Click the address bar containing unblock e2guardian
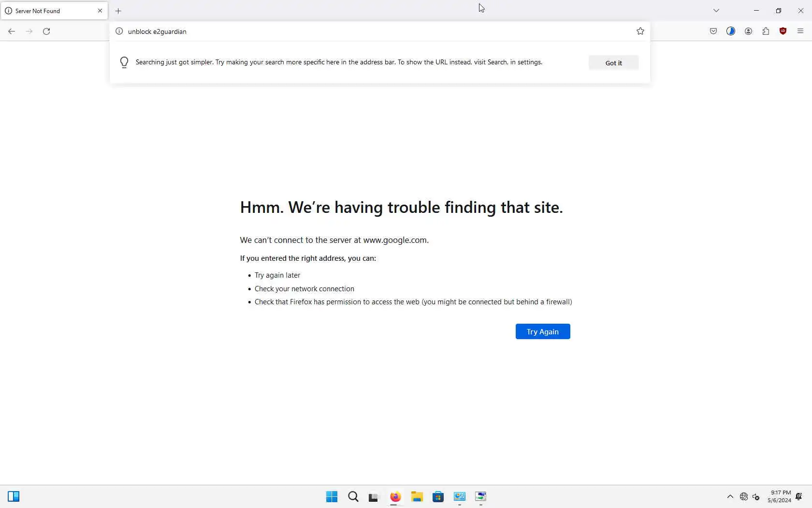The height and width of the screenshot is (508, 812). [379, 31]
